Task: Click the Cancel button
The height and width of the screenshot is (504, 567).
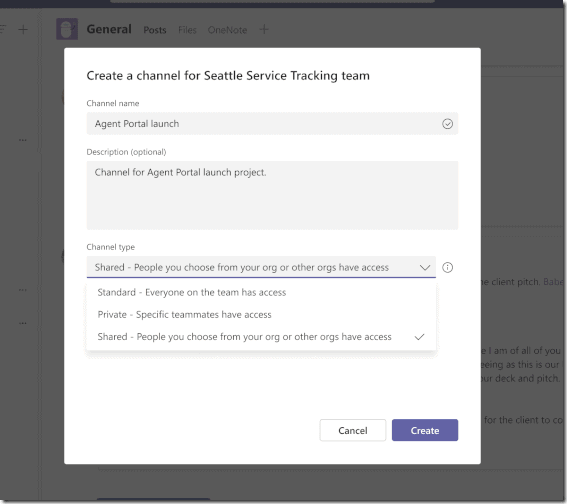Action: point(353,430)
